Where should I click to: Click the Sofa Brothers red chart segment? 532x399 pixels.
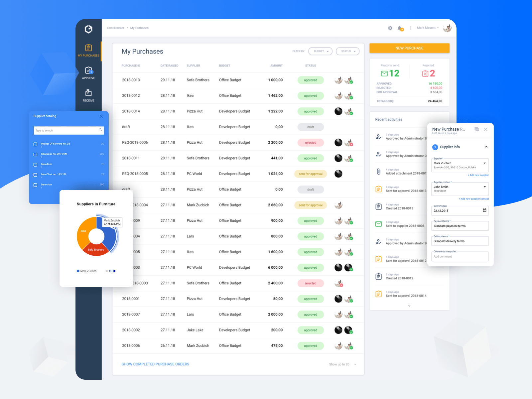click(x=96, y=250)
